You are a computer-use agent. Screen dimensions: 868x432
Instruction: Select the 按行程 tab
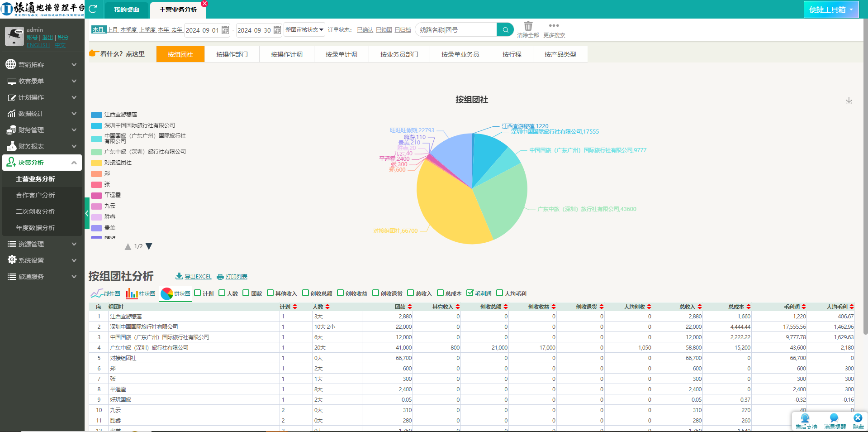(512, 54)
